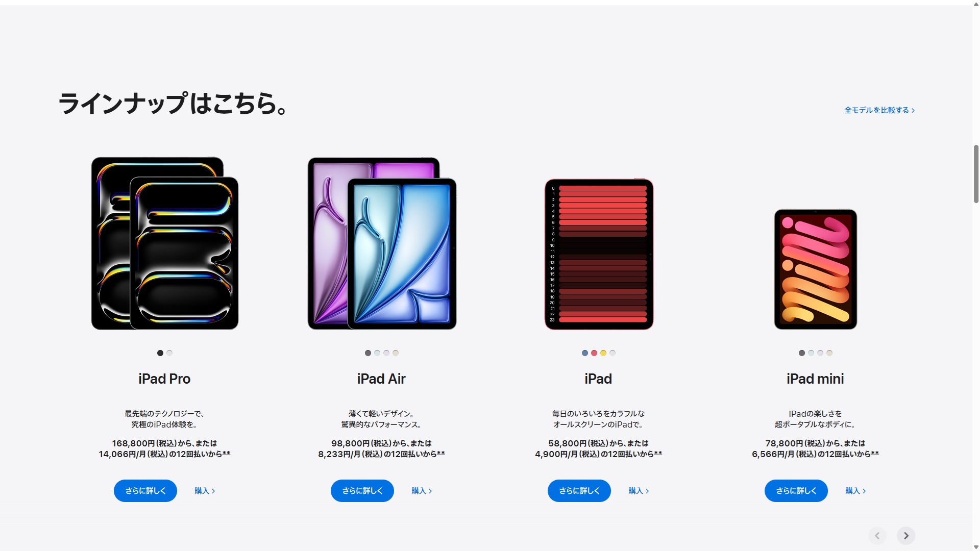Pick the blue iPad color swatch
980x551 pixels.
[585, 353]
